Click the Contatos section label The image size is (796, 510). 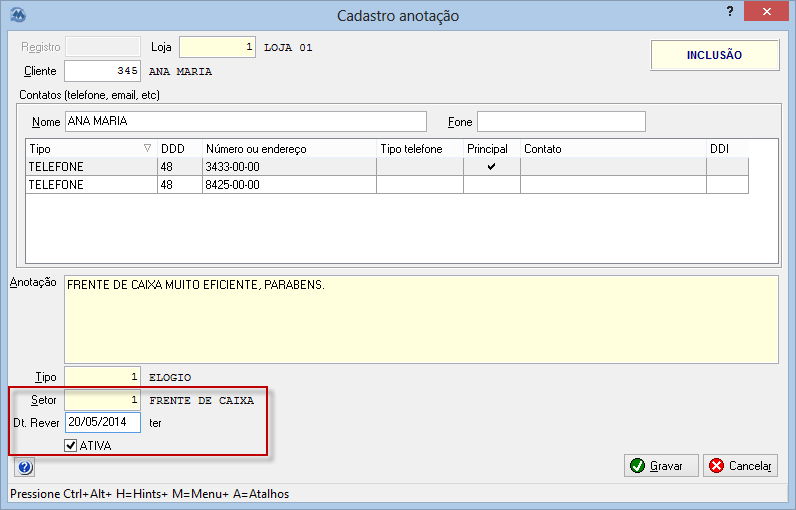click(89, 95)
